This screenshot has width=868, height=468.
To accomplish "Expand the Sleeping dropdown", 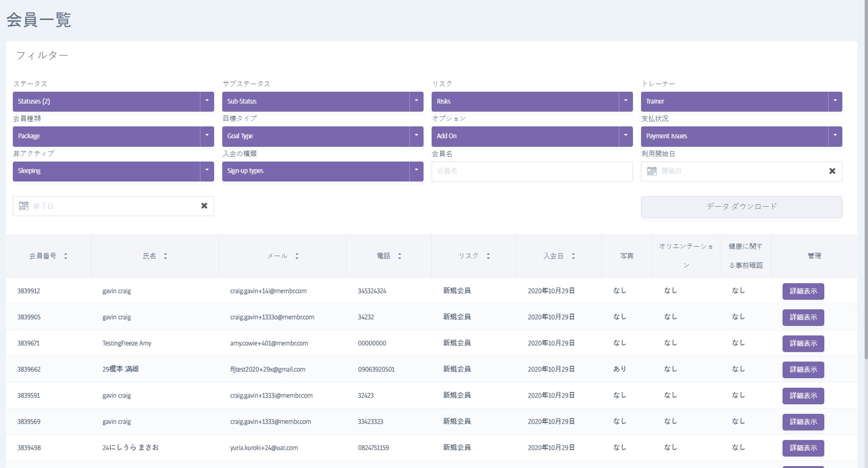I will click(x=113, y=171).
